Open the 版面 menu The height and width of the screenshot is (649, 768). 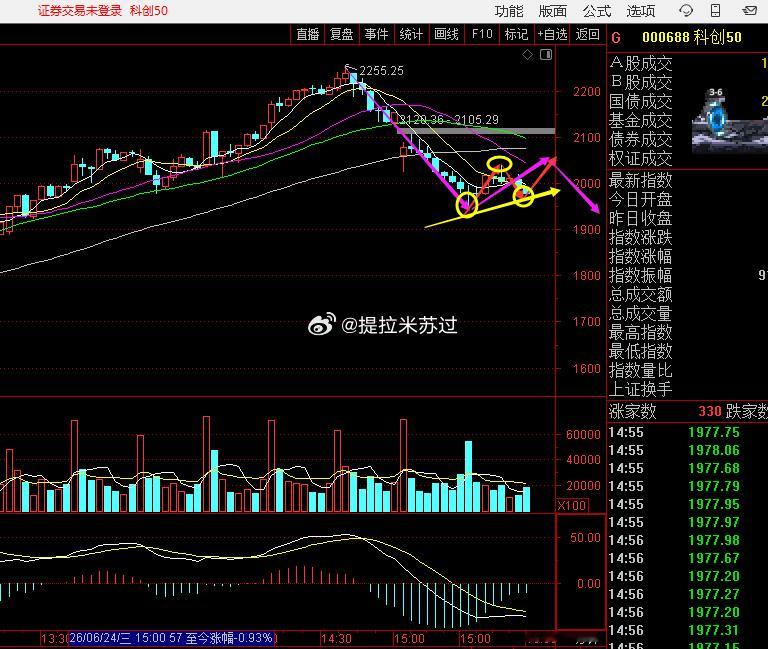click(552, 11)
